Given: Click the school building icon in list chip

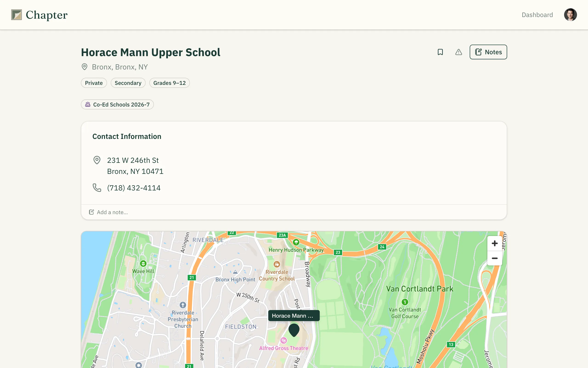Looking at the screenshot, I should coord(88,104).
